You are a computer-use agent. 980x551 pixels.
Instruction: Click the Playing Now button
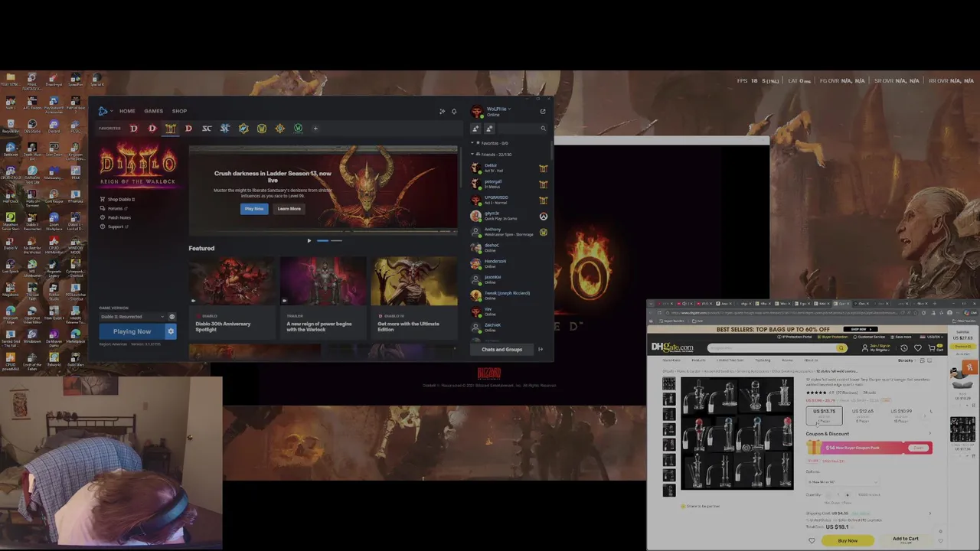coord(132,332)
